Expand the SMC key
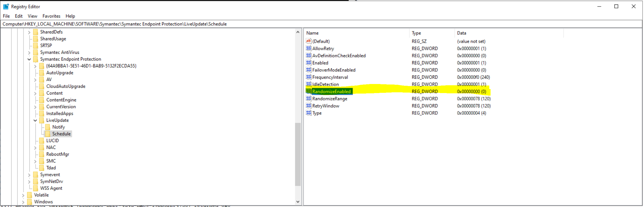The image size is (644, 207). click(35, 161)
